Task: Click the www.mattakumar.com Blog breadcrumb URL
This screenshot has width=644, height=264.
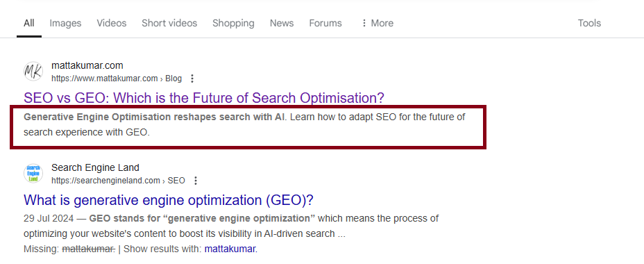Action: tap(117, 79)
